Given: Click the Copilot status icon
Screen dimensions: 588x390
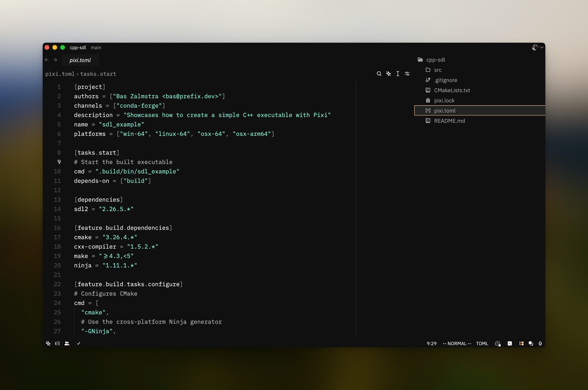Looking at the screenshot, I should (x=498, y=344).
